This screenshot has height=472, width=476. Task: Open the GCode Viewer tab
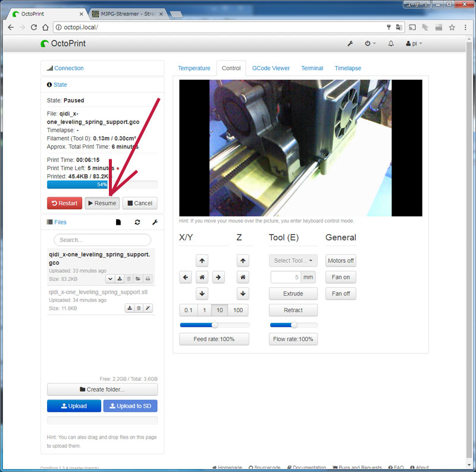click(x=271, y=68)
